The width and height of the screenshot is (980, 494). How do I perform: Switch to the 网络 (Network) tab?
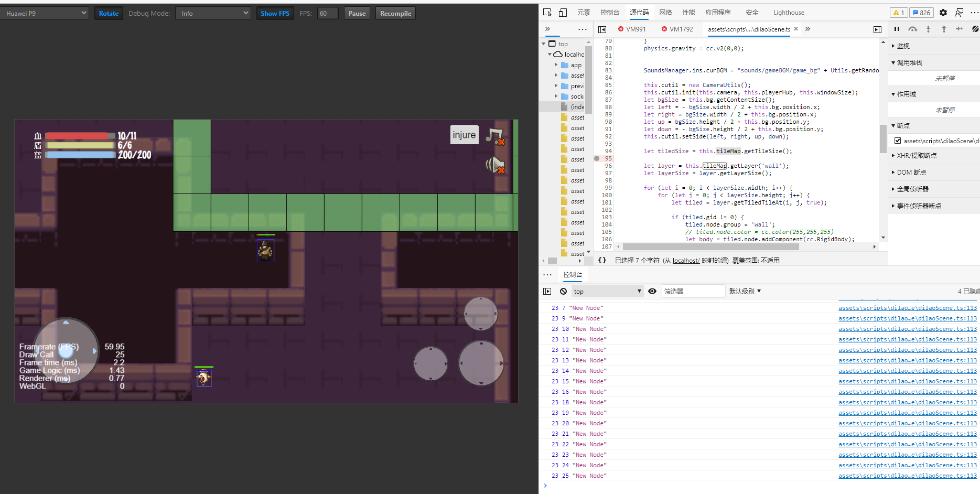(665, 13)
